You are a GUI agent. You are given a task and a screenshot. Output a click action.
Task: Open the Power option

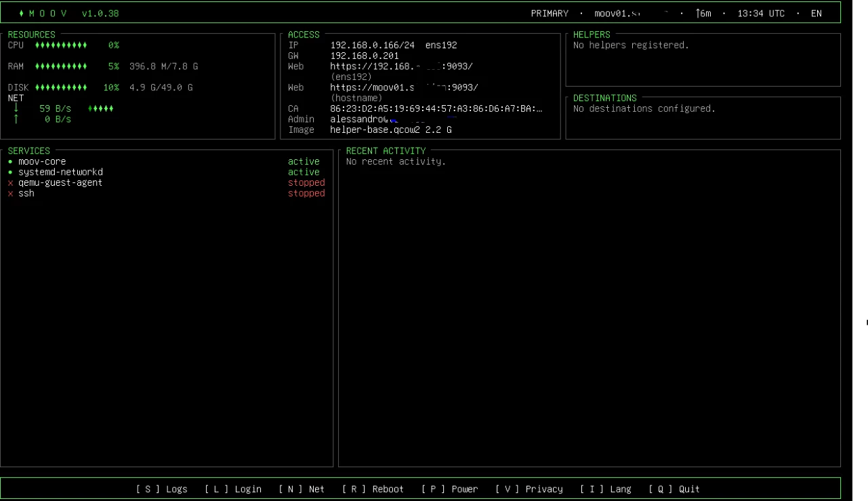[449, 489]
